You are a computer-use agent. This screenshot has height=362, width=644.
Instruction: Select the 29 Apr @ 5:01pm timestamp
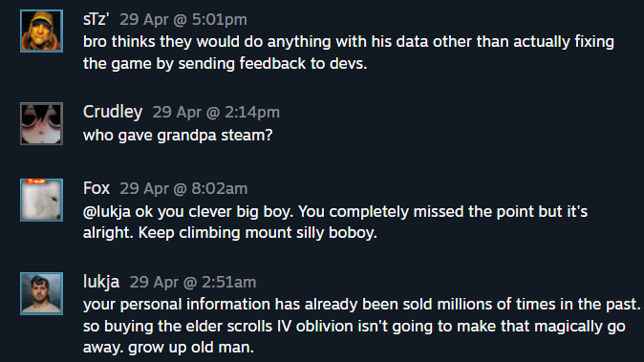click(183, 20)
